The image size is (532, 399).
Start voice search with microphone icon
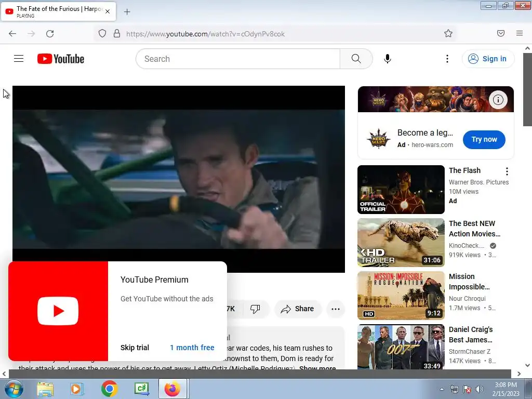(x=388, y=59)
